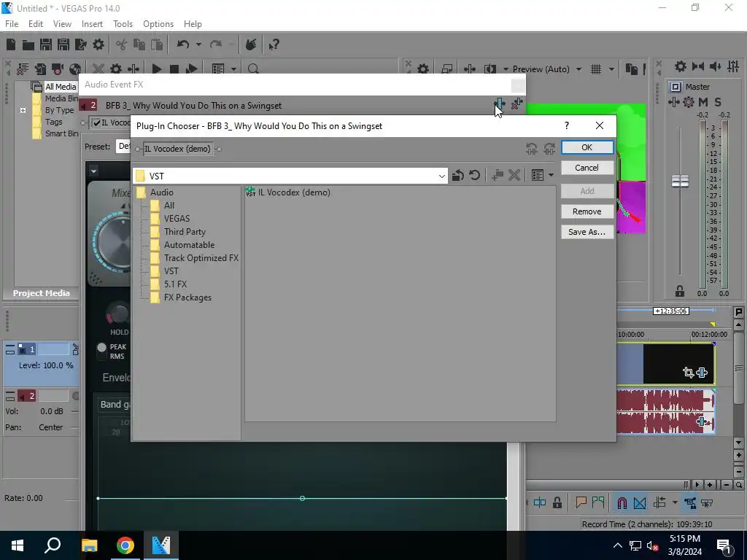Expand the By Type tree node
The height and width of the screenshot is (560, 747).
pos(23,111)
